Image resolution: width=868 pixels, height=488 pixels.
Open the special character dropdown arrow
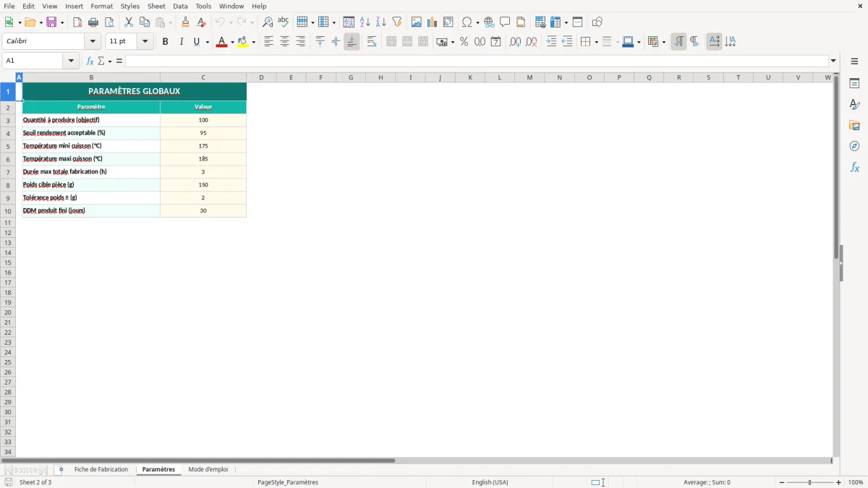(x=477, y=22)
